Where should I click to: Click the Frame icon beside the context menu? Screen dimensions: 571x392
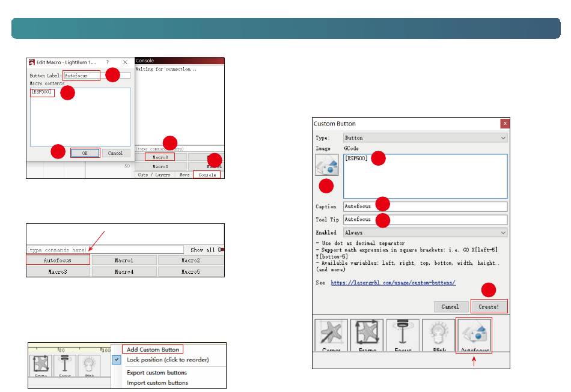41,365
